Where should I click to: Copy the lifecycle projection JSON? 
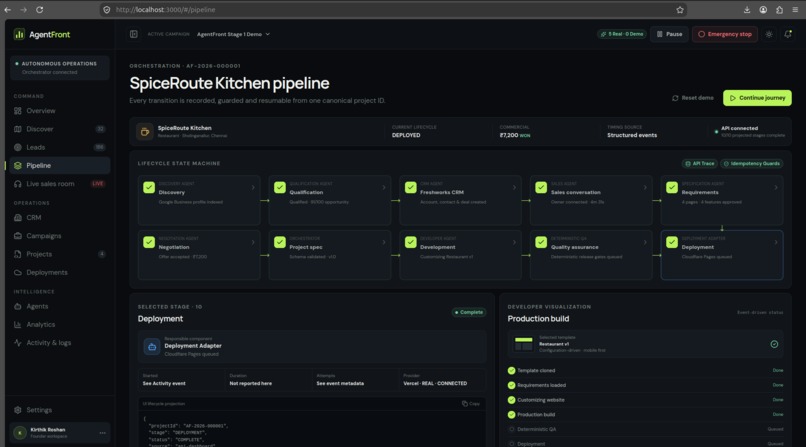(x=470, y=403)
